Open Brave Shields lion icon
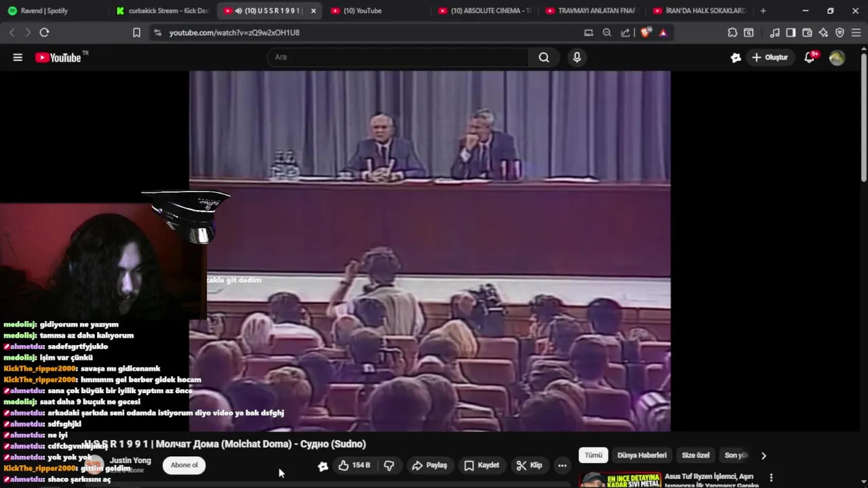 click(x=645, y=33)
